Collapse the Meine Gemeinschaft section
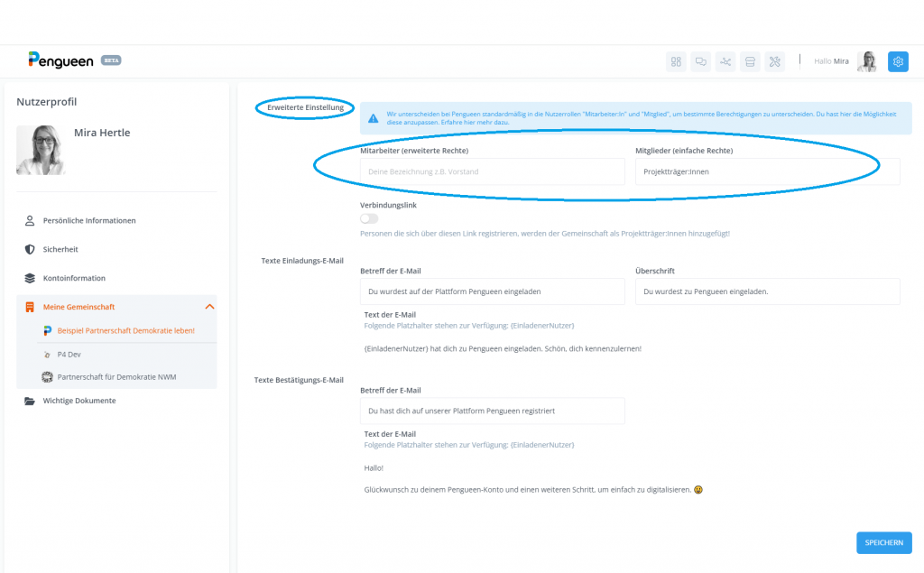924x573 pixels. 209,307
